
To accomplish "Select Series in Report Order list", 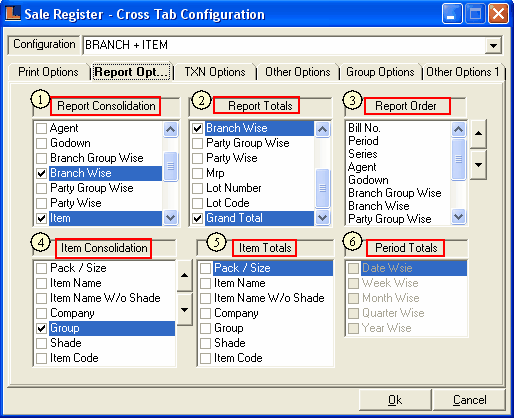I will click(x=363, y=154).
